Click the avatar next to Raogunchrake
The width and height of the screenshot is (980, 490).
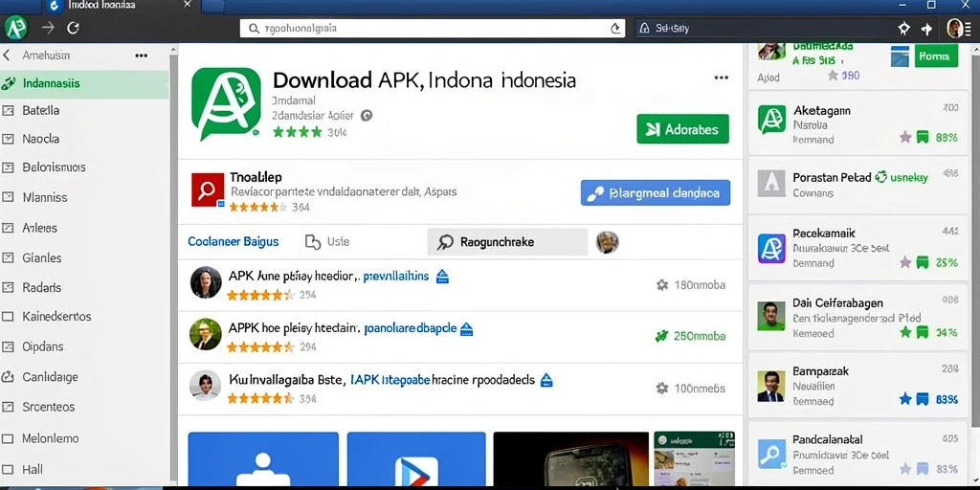(x=607, y=242)
